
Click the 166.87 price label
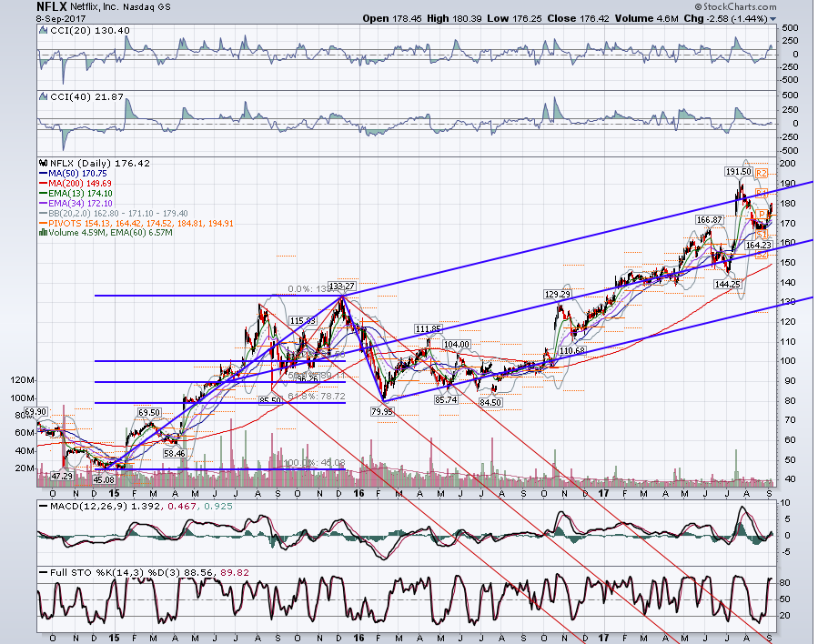[710, 220]
